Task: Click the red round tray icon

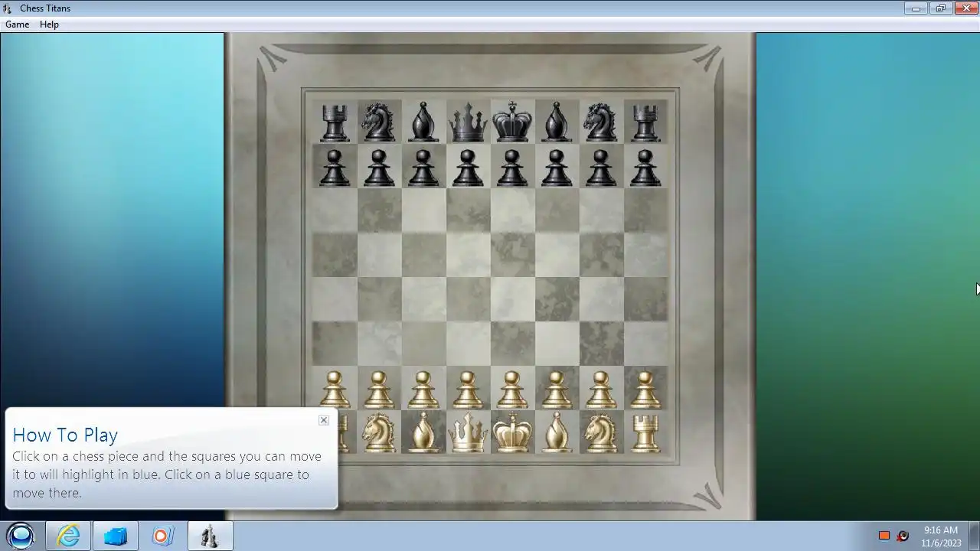Action: [903, 536]
